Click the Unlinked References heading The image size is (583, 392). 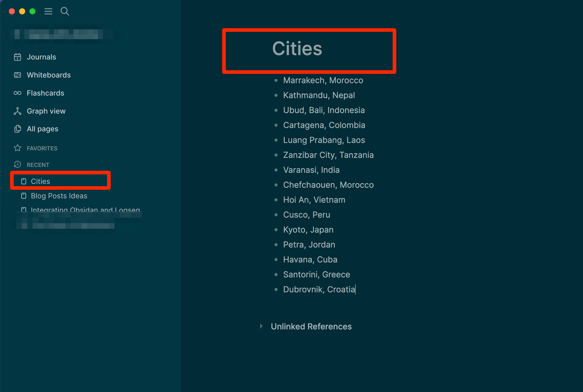pos(311,326)
